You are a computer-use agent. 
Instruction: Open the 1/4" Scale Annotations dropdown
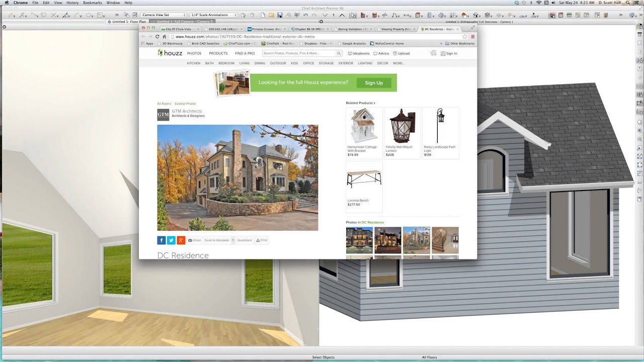[x=214, y=15]
